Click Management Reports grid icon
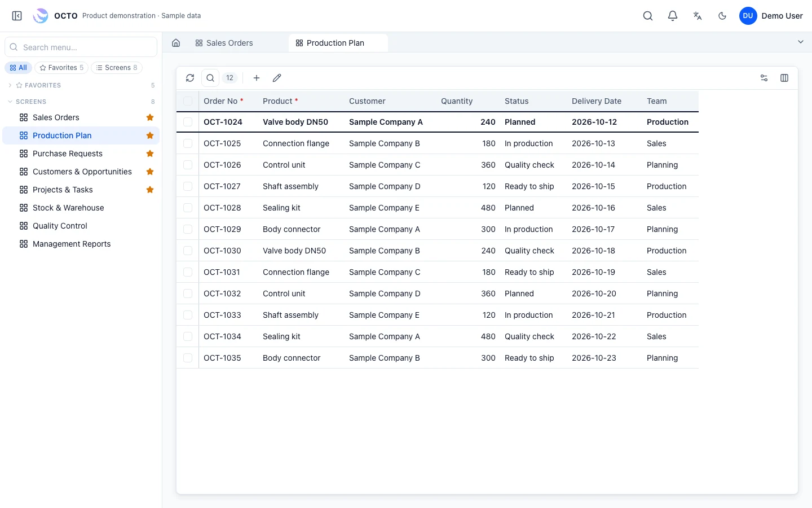Image resolution: width=812 pixels, height=508 pixels. tap(24, 244)
